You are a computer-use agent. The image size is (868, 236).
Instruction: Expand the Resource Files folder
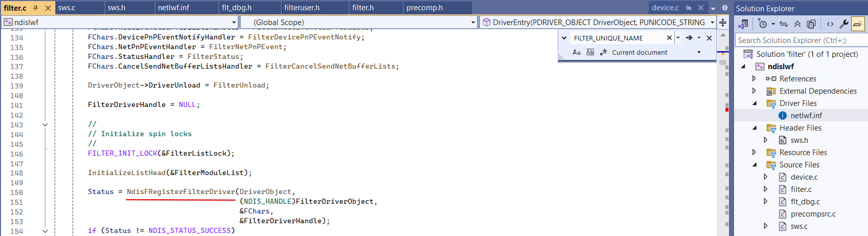(754, 153)
